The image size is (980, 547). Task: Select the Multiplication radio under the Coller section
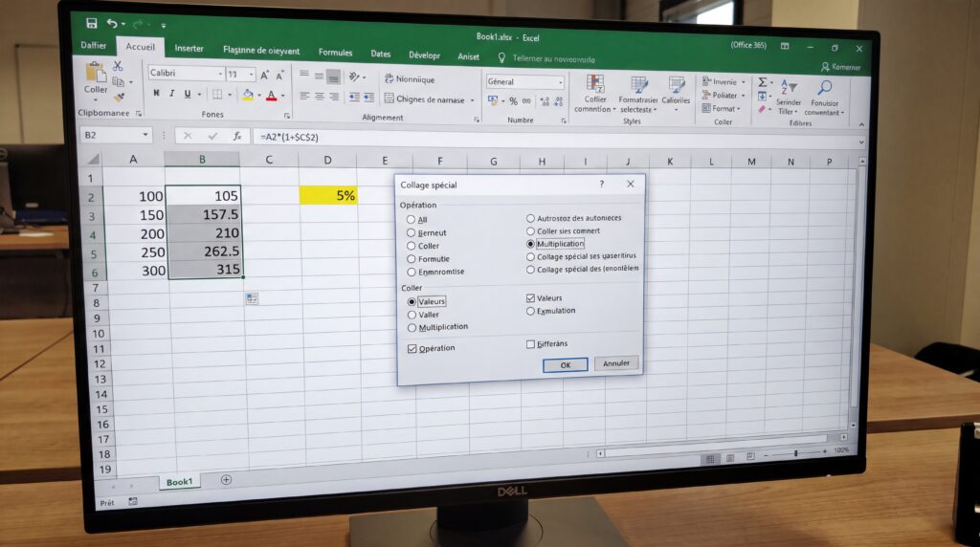tap(412, 327)
